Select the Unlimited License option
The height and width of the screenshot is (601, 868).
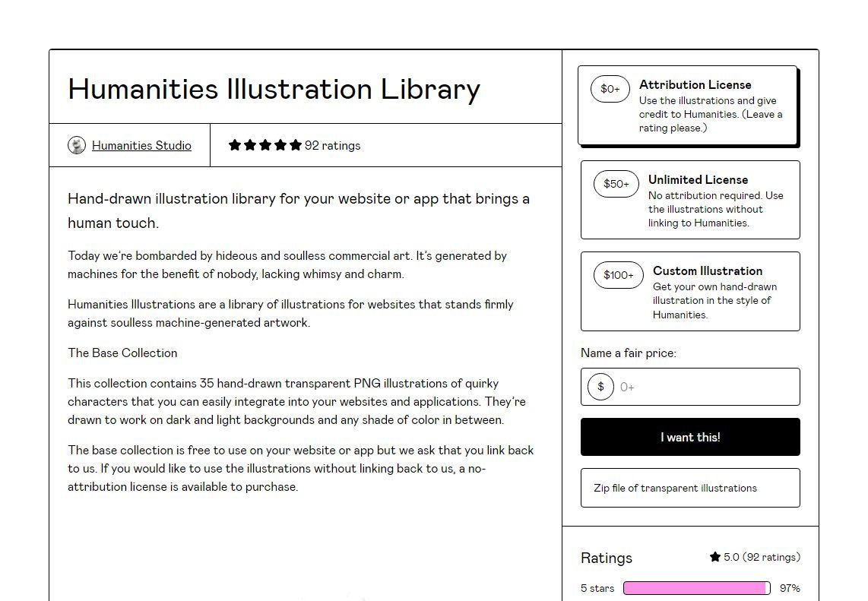690,200
